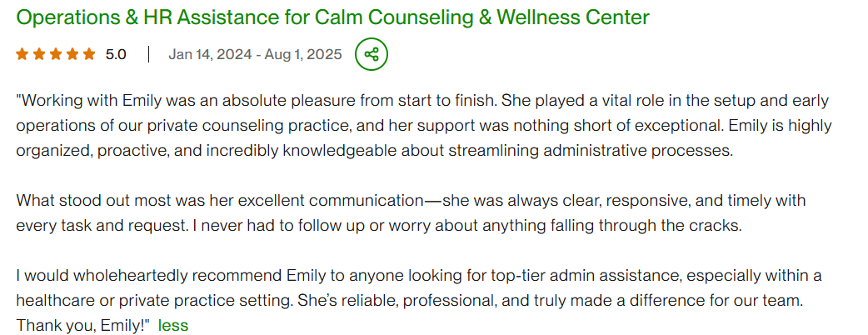Click the vertical divider beside the rating
The image size is (868, 335).
tap(147, 54)
